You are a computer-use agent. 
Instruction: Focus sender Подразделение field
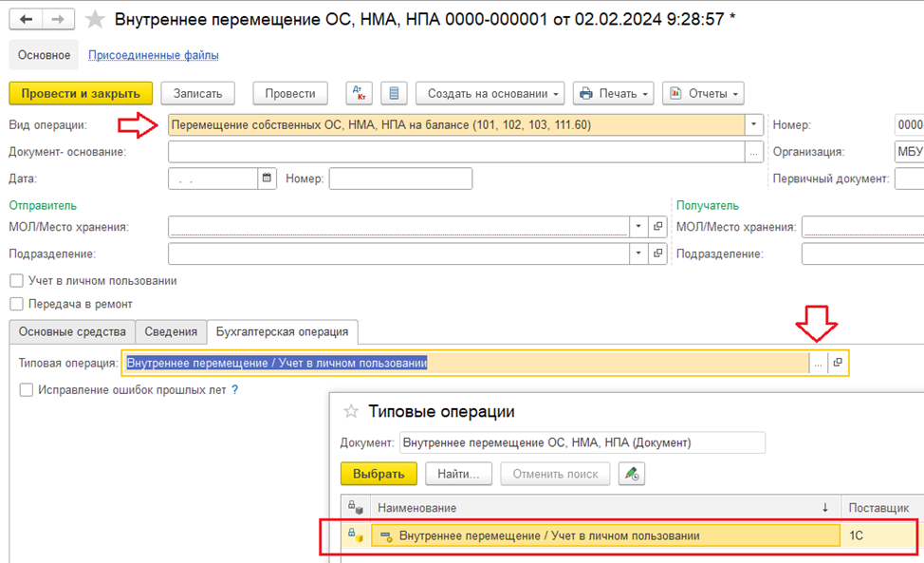[398, 253]
